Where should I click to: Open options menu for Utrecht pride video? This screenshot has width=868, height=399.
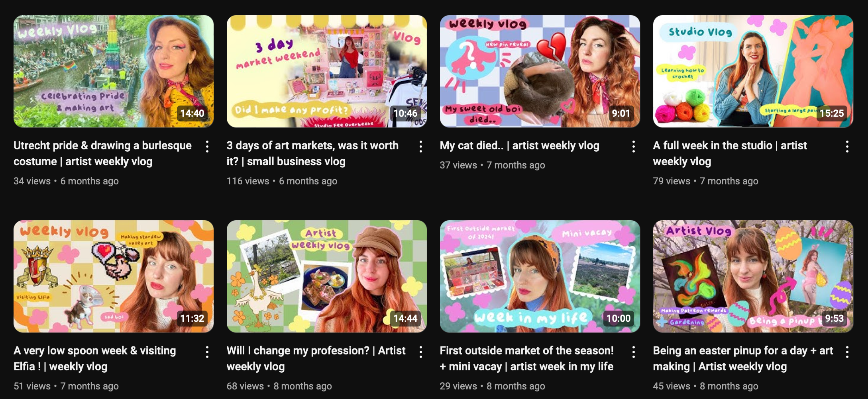point(207,147)
